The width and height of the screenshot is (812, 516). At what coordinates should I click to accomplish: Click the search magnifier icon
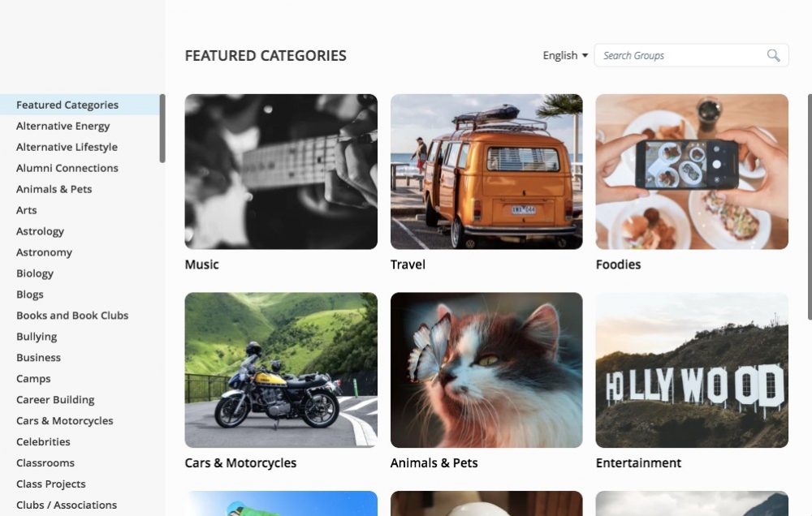773,55
